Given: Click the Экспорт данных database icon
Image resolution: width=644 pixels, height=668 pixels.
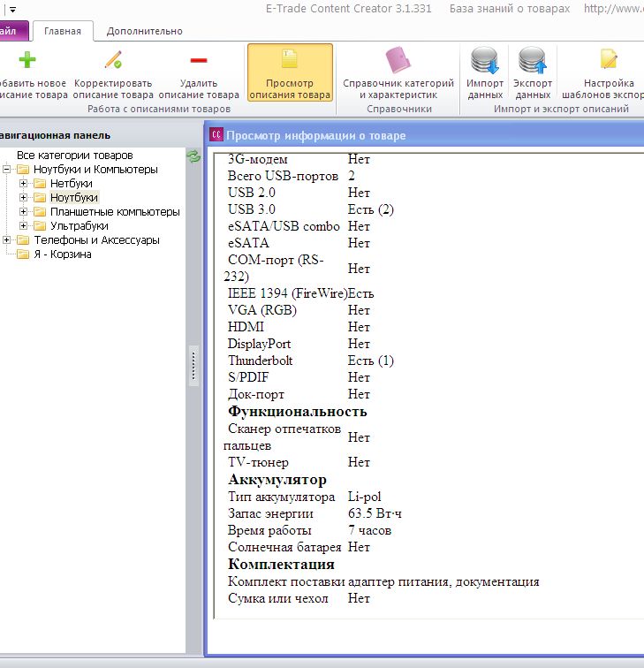Looking at the screenshot, I should (533, 60).
